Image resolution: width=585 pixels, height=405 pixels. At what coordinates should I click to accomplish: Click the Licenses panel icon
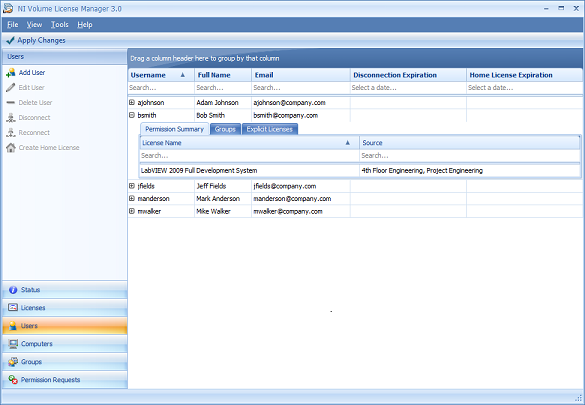(13, 308)
